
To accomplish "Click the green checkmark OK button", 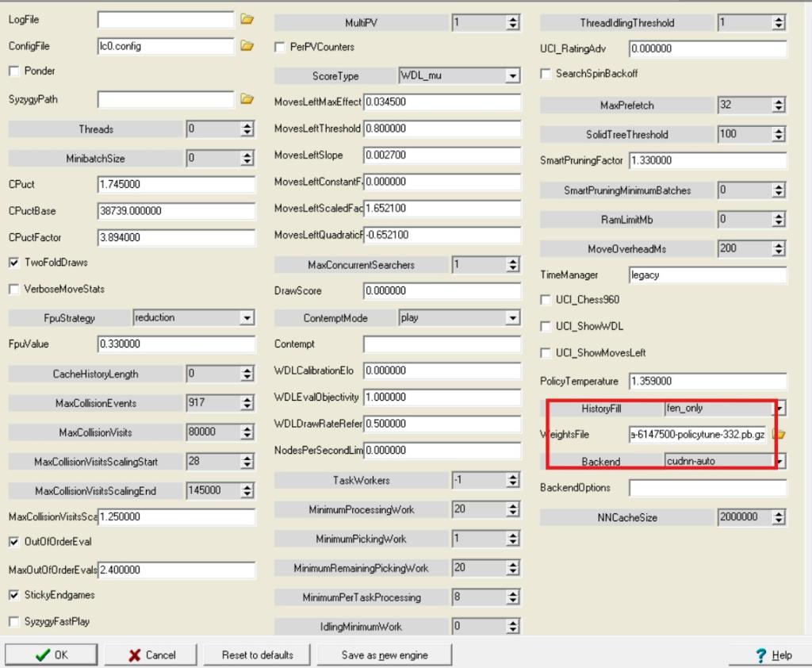I will click(x=52, y=655).
